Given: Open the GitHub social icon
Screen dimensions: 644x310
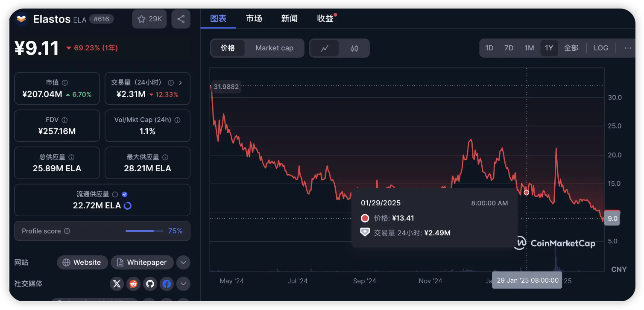Looking at the screenshot, I should (150, 284).
